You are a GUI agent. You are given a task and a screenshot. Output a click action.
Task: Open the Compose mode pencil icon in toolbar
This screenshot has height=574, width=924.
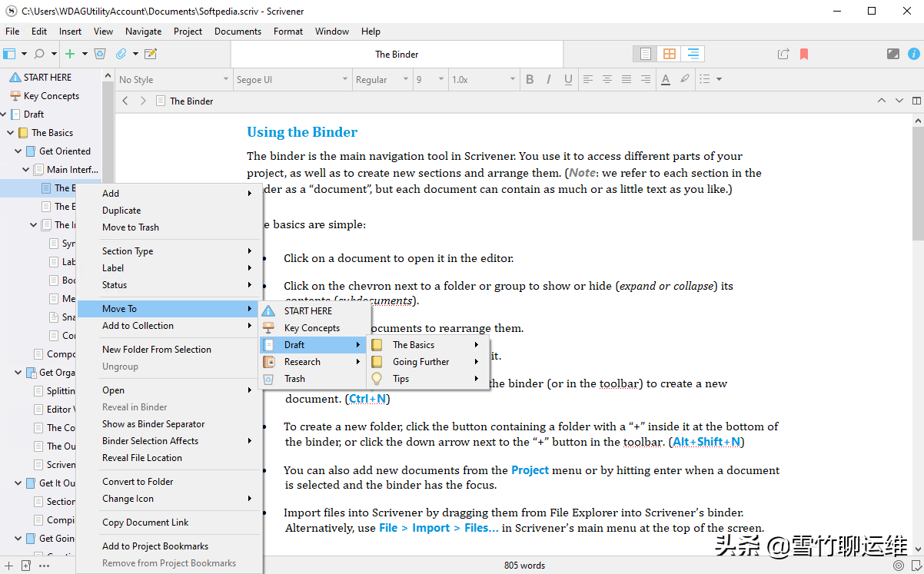coord(151,54)
